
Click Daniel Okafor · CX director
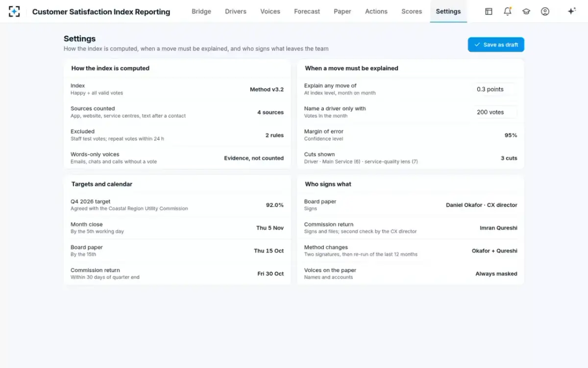coord(482,205)
